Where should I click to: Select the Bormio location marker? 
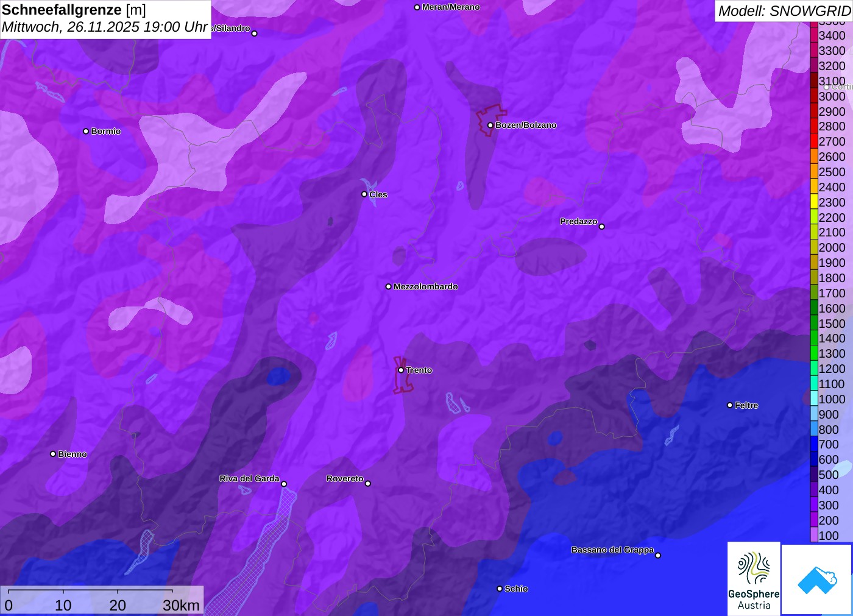(x=86, y=131)
